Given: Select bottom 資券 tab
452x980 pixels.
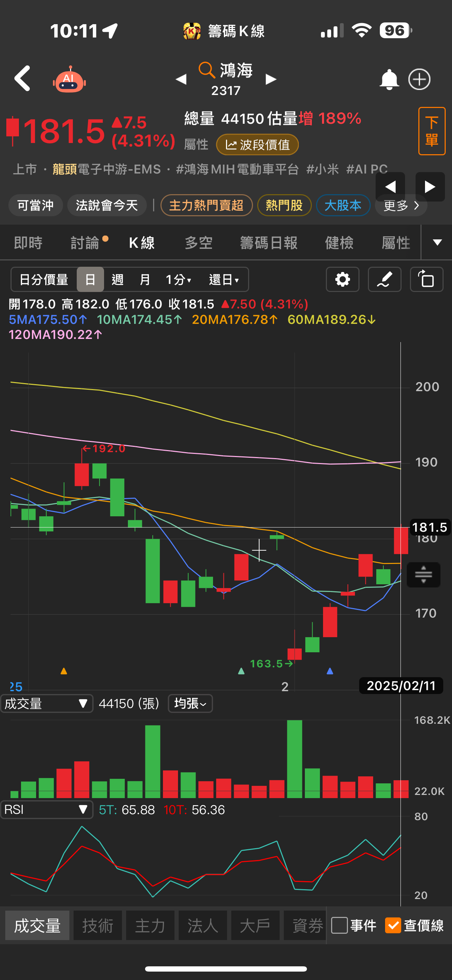Looking at the screenshot, I should (306, 925).
